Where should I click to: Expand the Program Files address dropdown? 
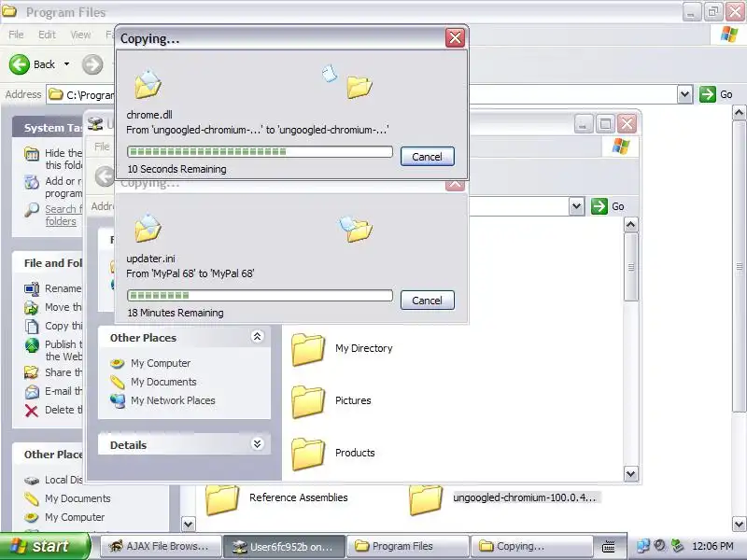pos(684,94)
